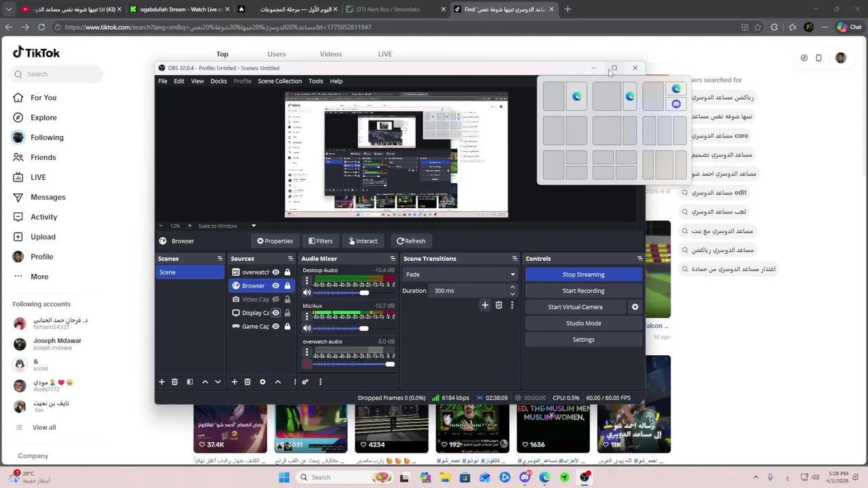Hide the Game Cap source with eye icon
The image size is (868, 488).
coord(275,326)
